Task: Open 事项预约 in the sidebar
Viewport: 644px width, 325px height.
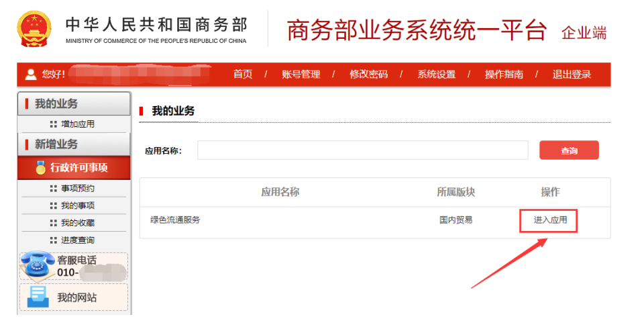Action: click(x=78, y=189)
